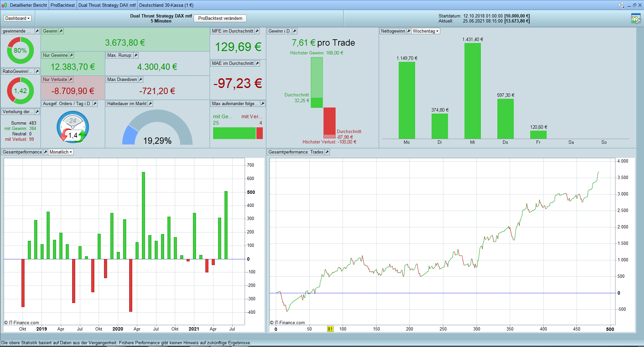Open the report layout icon at top right

click(x=636, y=18)
